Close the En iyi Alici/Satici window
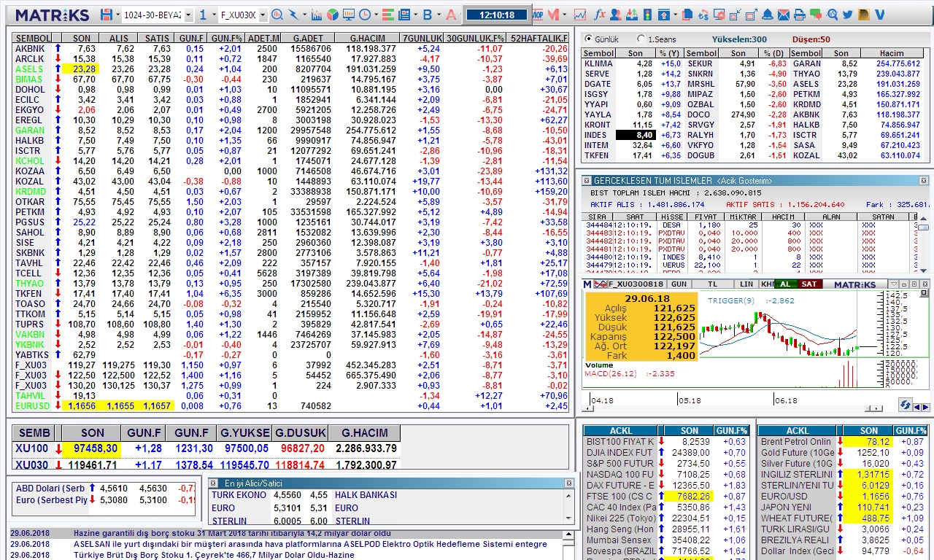Image resolution: width=934 pixels, height=560 pixels. tap(568, 483)
